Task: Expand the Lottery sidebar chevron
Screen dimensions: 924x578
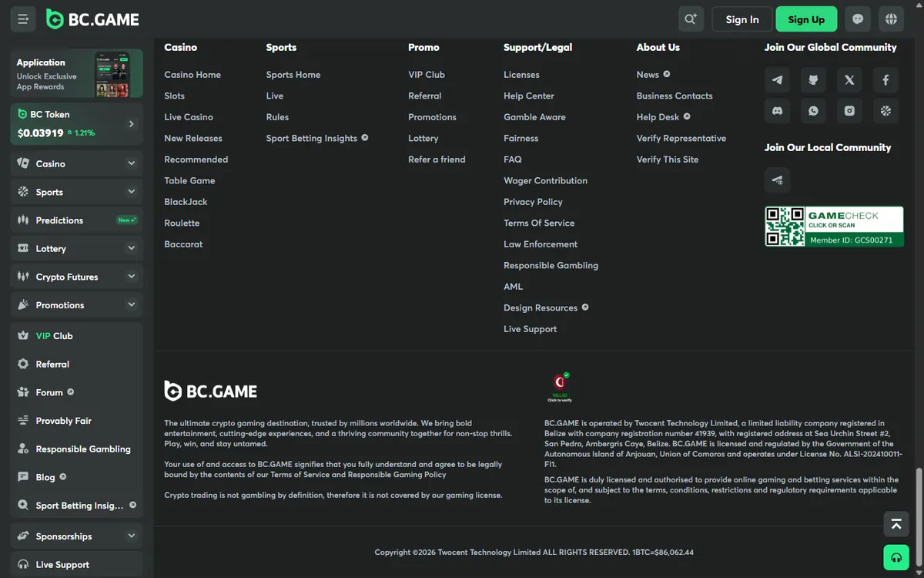Action: tap(131, 248)
